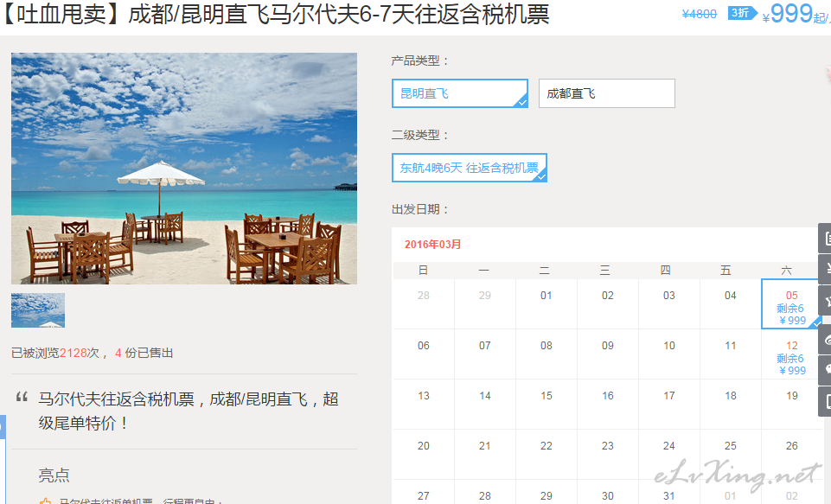Screen dimensions: 831x504
Task: Click the yen currency icon in side toolbar
Action: (825, 270)
